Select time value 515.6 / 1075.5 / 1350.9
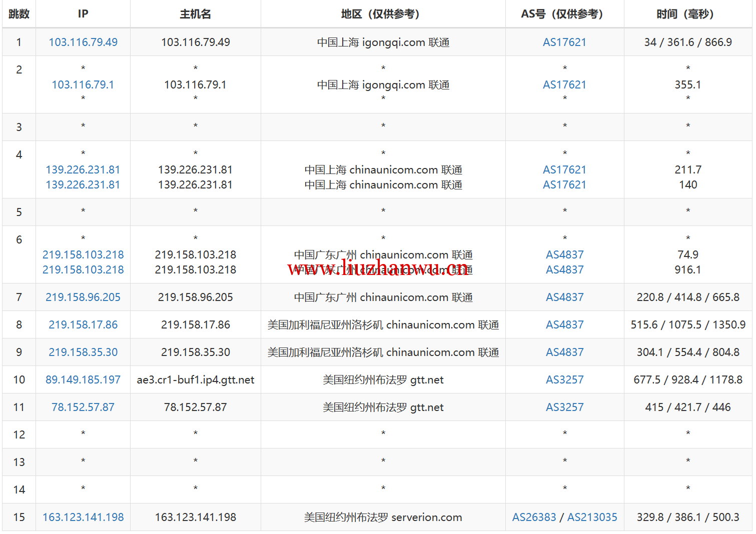 (x=688, y=324)
